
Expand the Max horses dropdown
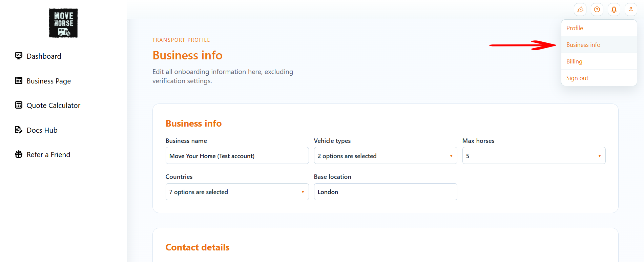pyautogui.click(x=534, y=156)
